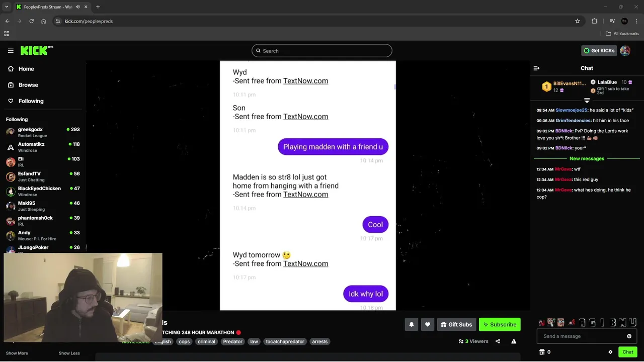This screenshot has width=644, height=362.
Task: Click the criminal tag
Action: (206, 342)
